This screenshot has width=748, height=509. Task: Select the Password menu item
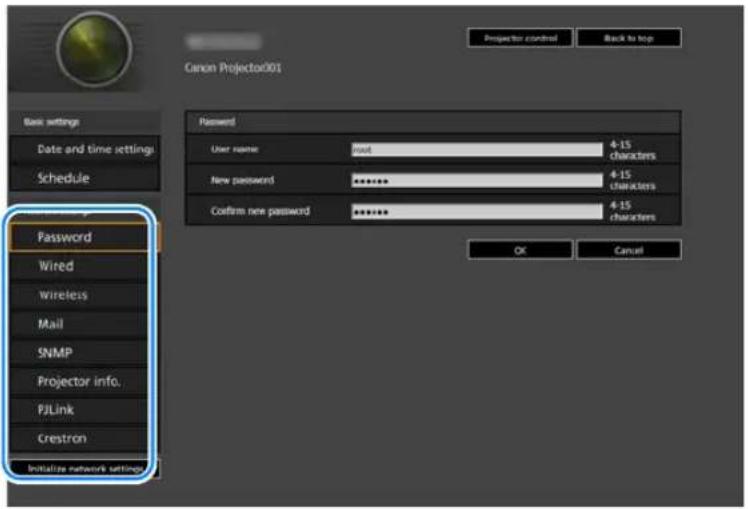85,237
